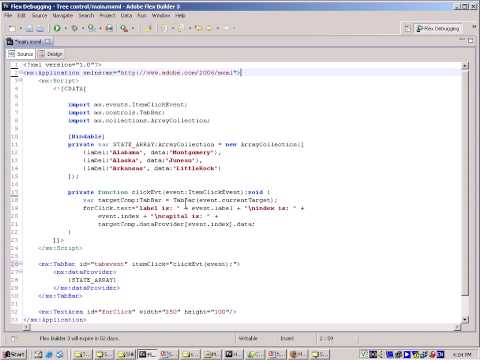Click the Search icon with red mark
The image size is (480, 360).
coord(124,29)
